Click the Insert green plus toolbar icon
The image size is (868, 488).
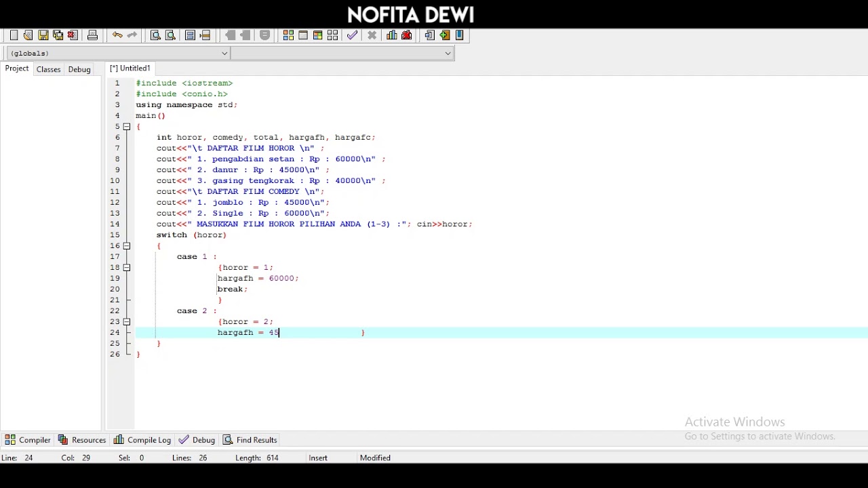(x=444, y=35)
